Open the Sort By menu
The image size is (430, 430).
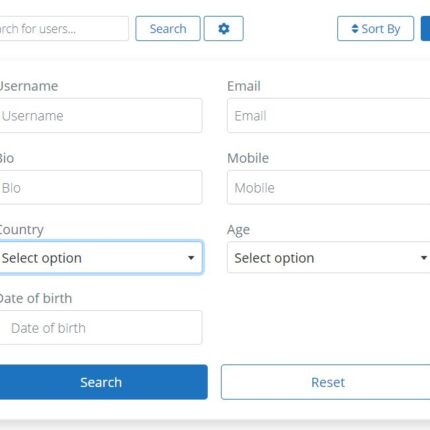(x=376, y=29)
